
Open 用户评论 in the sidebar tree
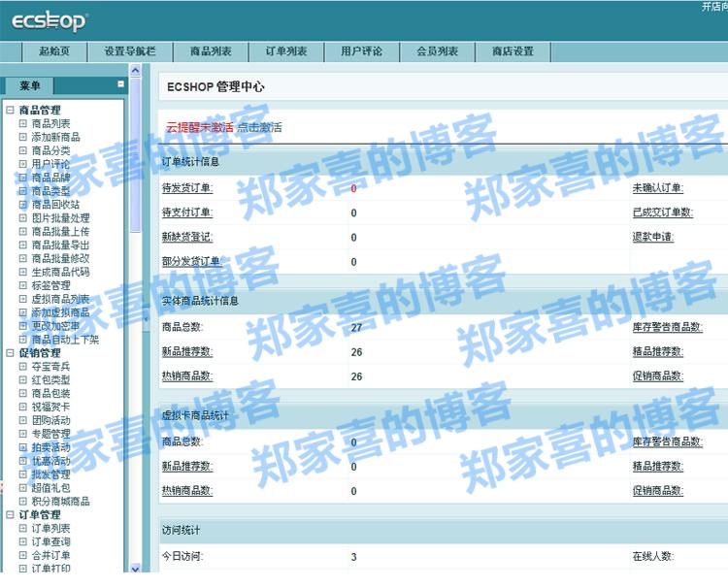(51, 164)
